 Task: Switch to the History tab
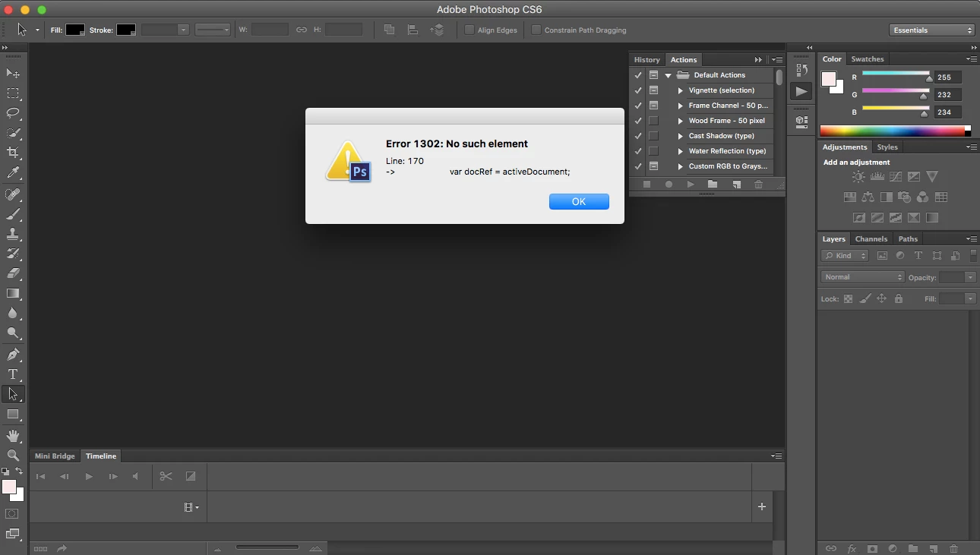click(647, 59)
